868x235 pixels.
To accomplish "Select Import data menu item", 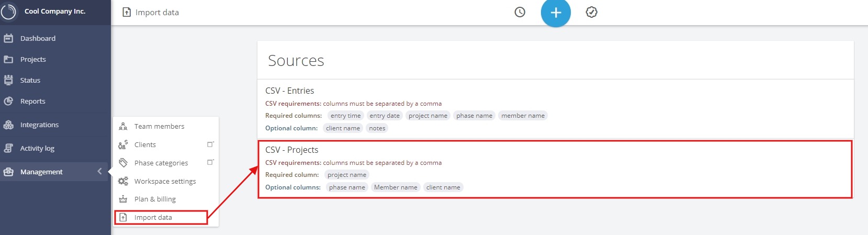I will point(161,217).
